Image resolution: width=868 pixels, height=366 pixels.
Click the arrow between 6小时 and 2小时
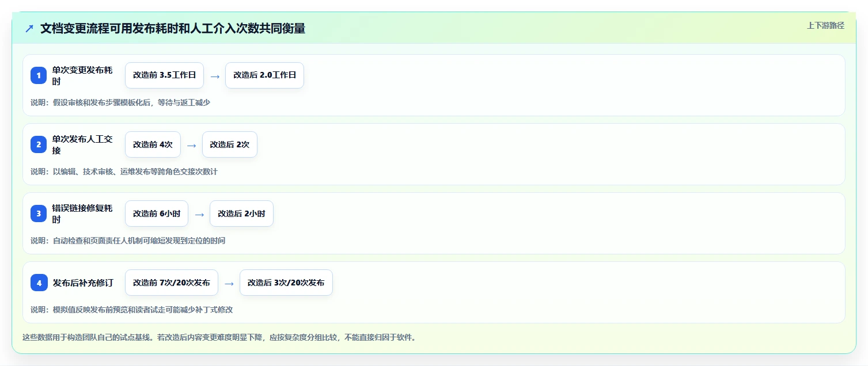pyautogui.click(x=199, y=214)
